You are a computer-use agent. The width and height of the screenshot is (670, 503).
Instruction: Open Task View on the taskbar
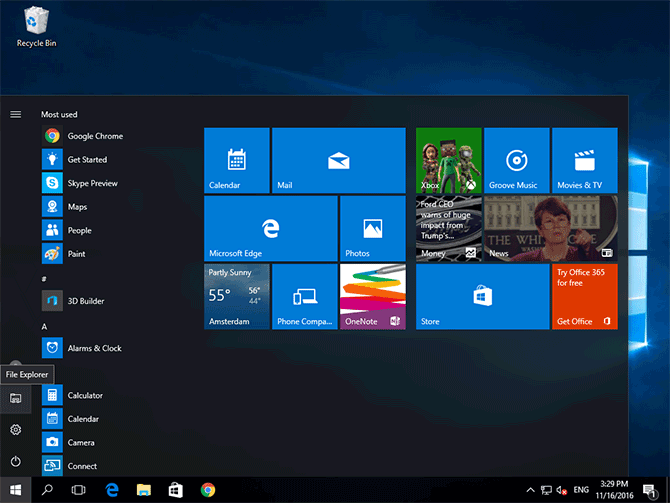coord(79,490)
